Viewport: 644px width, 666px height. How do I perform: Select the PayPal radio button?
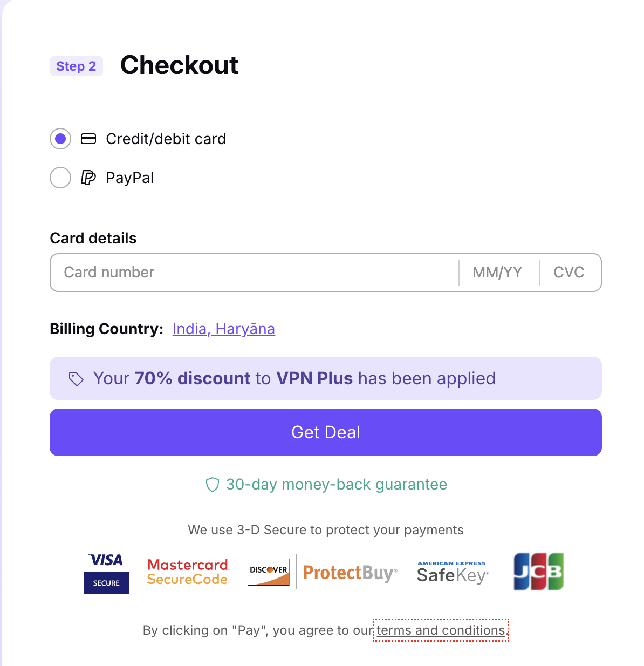[60, 178]
